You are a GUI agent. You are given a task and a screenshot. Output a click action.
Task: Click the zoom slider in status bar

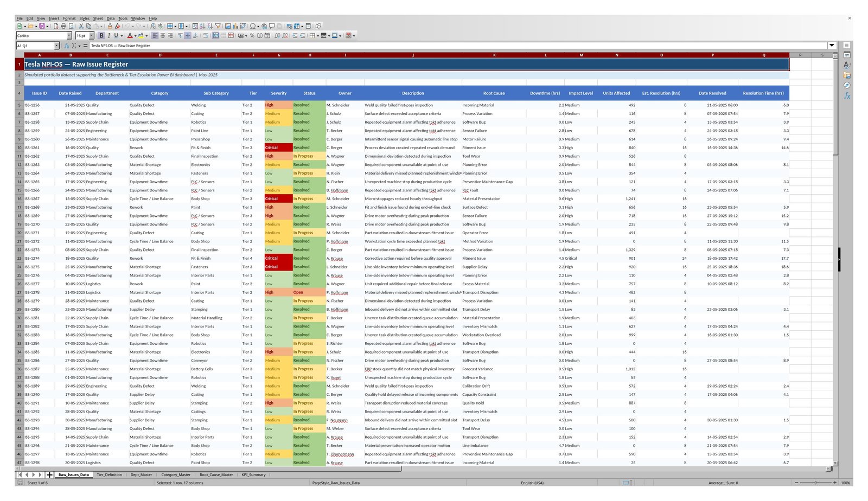click(815, 483)
